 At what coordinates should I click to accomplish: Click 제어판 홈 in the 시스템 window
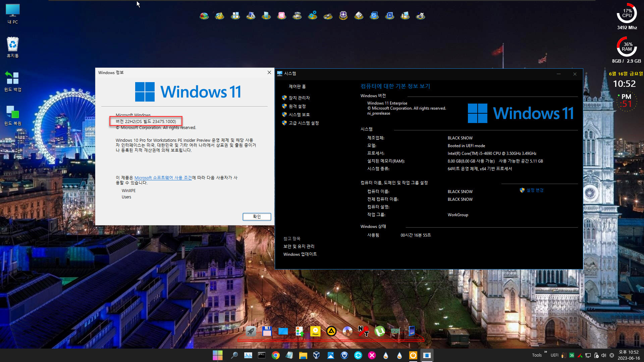point(297,86)
